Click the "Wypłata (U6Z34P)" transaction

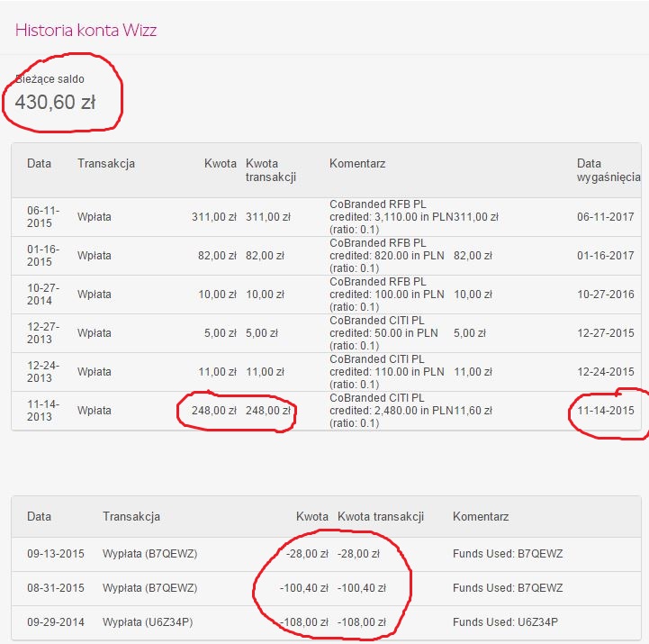click(148, 622)
